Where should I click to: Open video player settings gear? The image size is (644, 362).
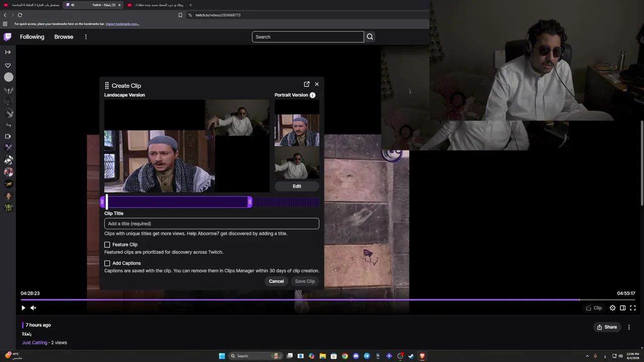click(612, 308)
